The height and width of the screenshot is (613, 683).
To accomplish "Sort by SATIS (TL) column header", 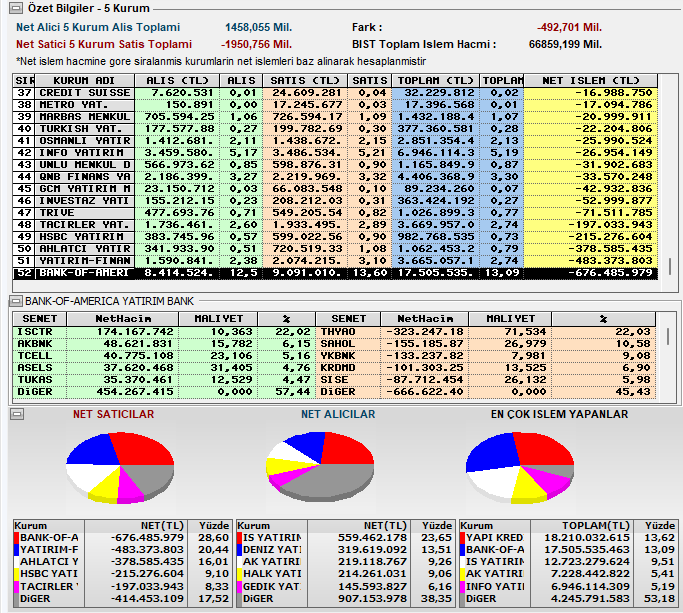I will pos(304,81).
